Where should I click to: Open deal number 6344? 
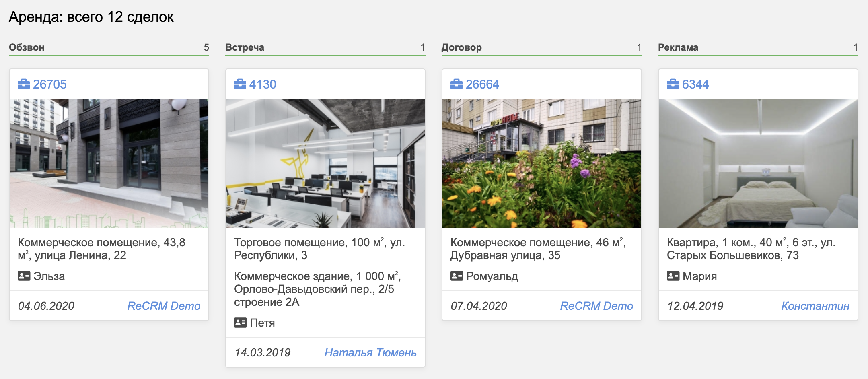tap(695, 84)
